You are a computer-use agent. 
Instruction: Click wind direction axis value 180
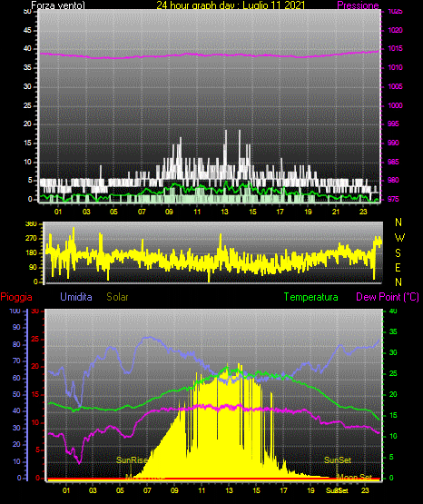[x=31, y=253]
